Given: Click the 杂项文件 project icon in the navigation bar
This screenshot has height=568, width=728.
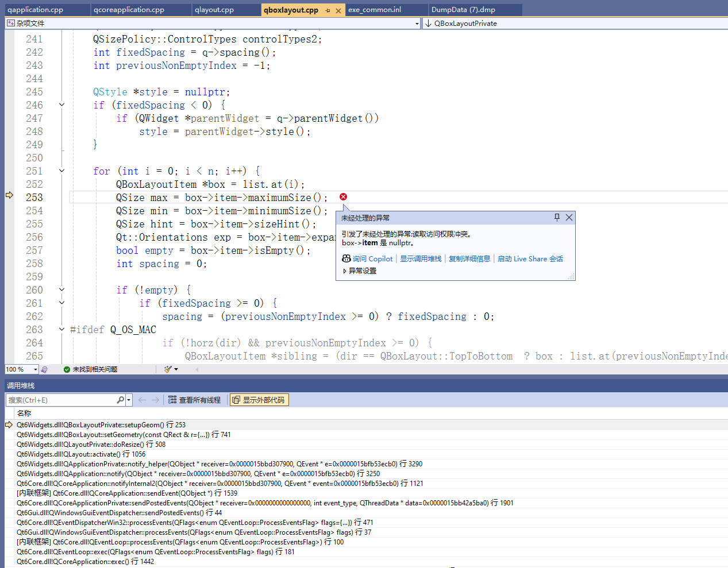Looking at the screenshot, I should [x=11, y=24].
